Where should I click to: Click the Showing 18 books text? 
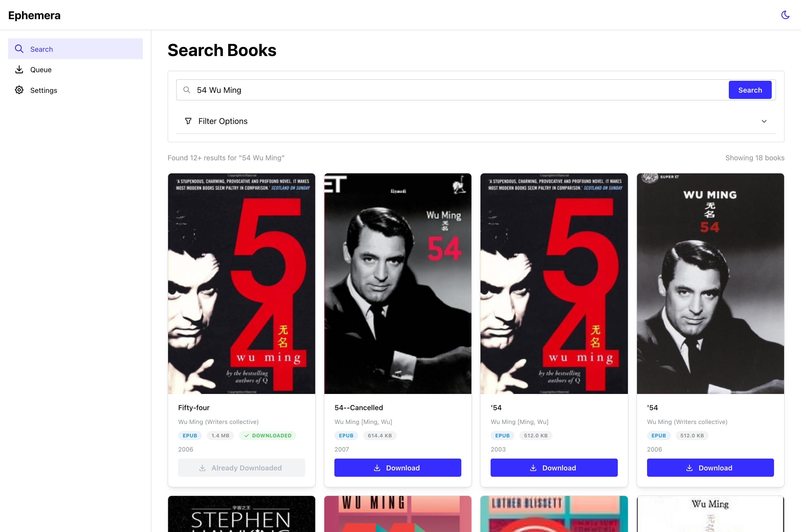point(755,158)
